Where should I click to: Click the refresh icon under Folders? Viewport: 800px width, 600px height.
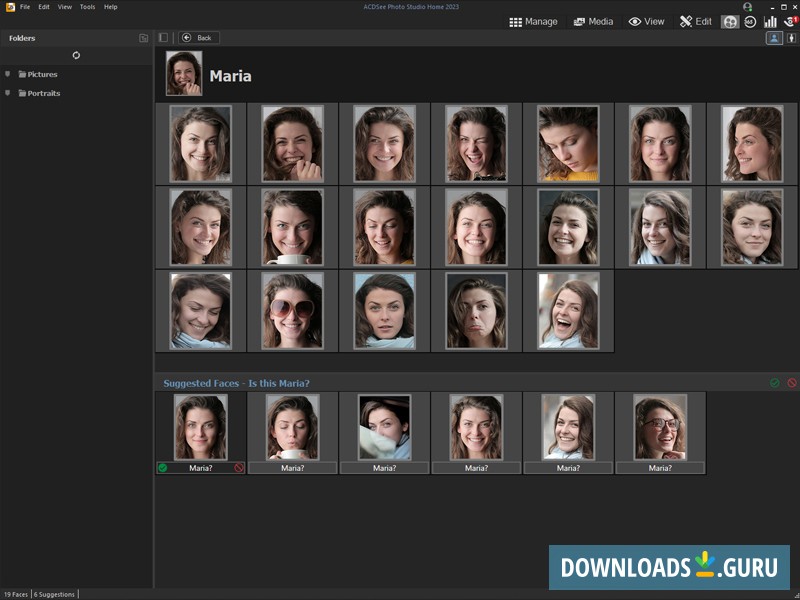[x=76, y=55]
